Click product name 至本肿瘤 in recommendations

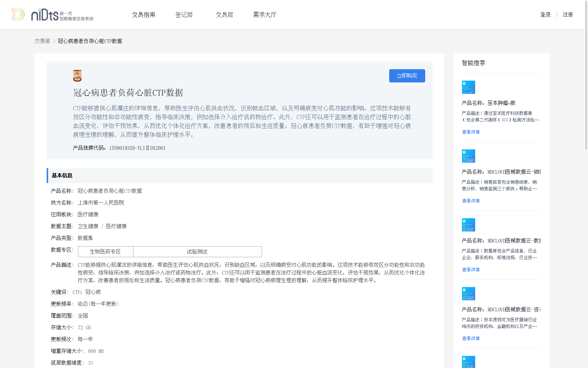[489, 103]
